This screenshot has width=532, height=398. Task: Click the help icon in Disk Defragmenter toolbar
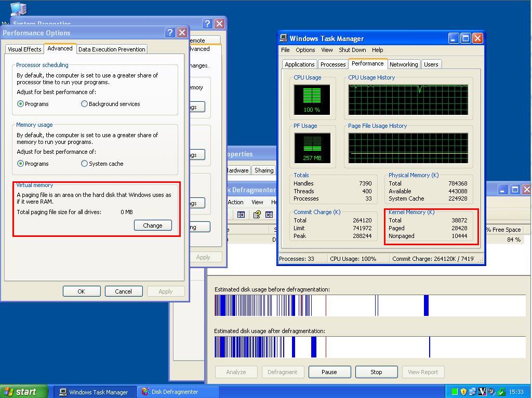point(257,215)
